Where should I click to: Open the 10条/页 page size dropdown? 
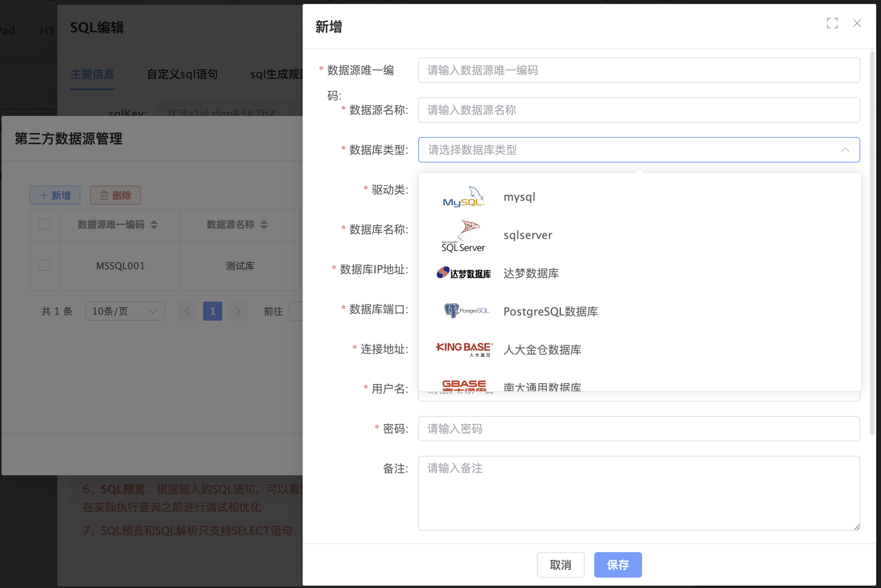pos(125,311)
